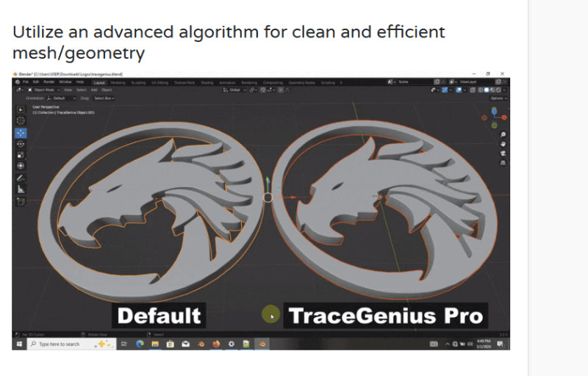Switch to the Geometry Nodes workspace tab

coord(301,83)
